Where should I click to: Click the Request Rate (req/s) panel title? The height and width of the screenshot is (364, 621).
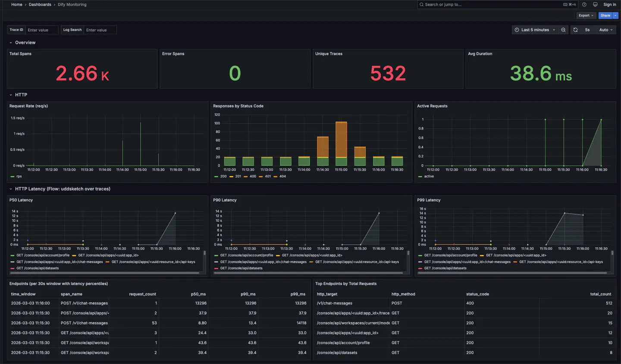(x=28, y=106)
